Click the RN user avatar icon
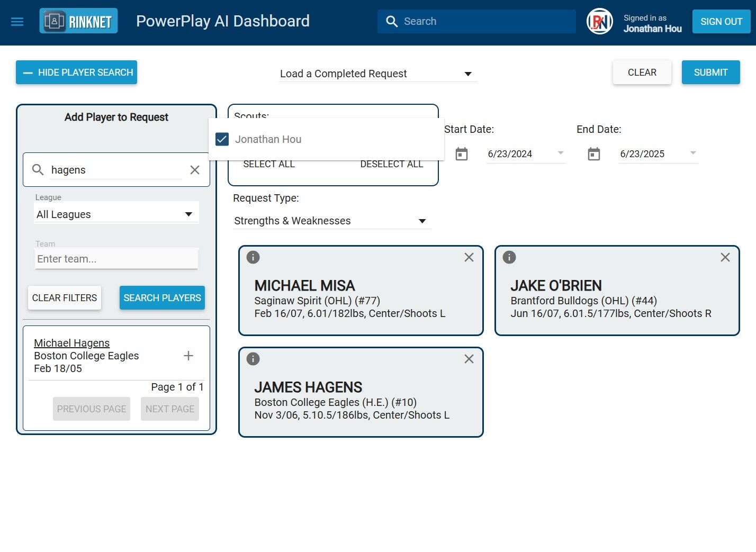 [600, 22]
